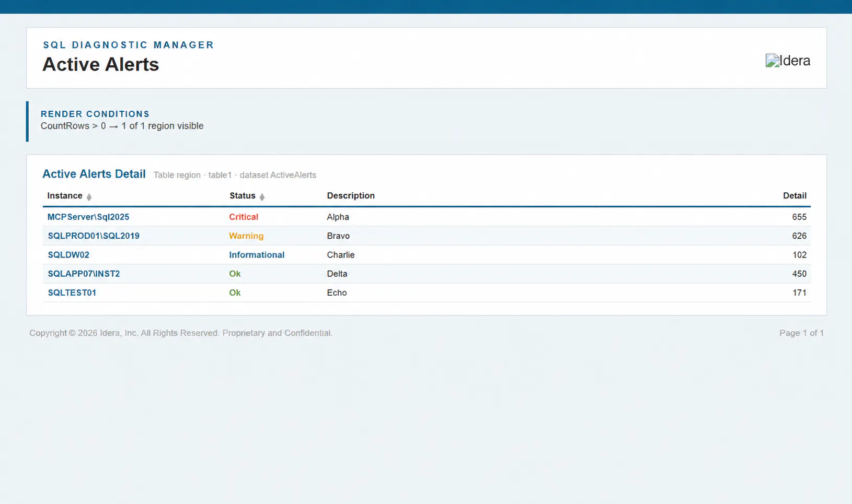Open the MCPServer\Sql2025 instance link

tap(88, 217)
